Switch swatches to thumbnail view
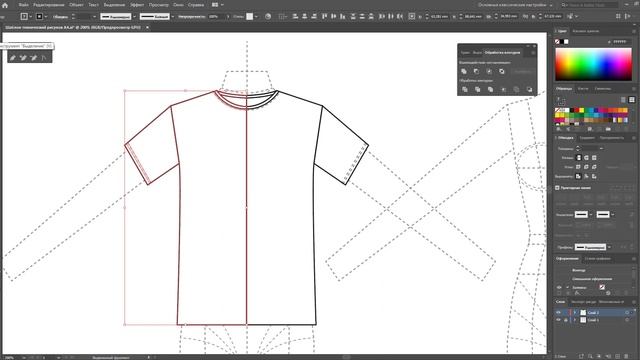 (x=631, y=100)
